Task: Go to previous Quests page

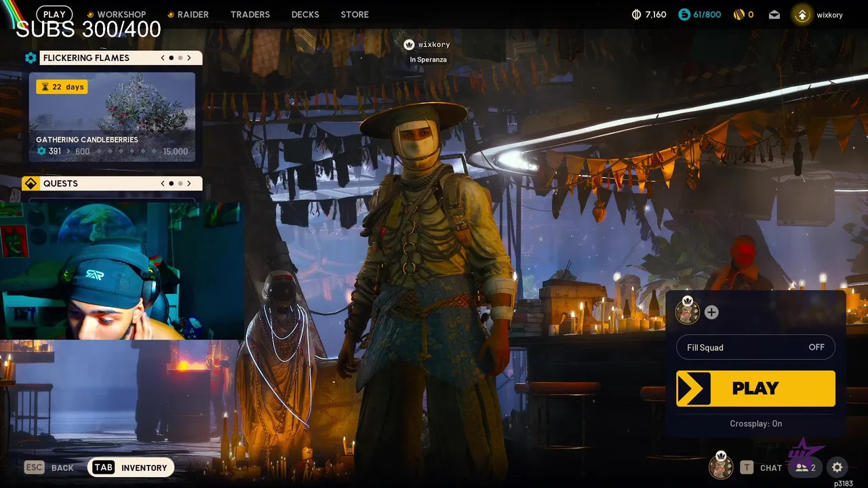Action: pos(163,184)
